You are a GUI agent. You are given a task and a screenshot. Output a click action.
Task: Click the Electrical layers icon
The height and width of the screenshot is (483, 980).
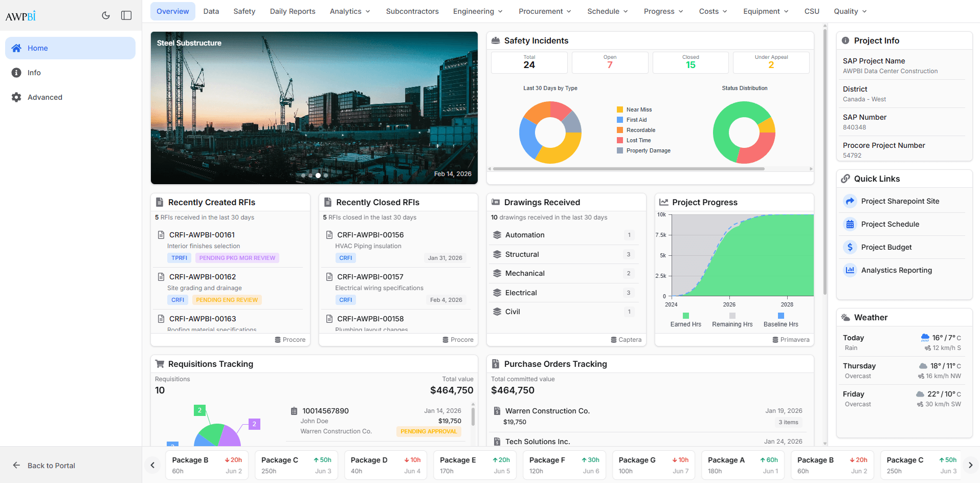[497, 293]
